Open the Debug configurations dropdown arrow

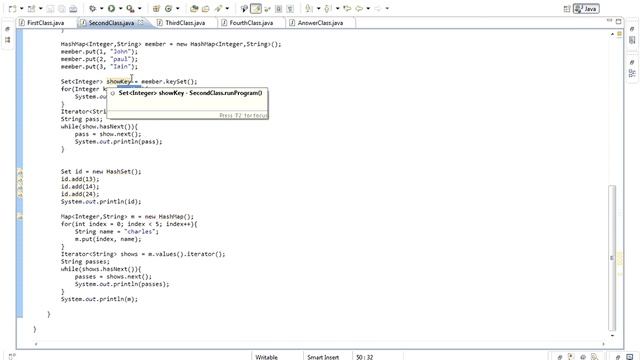pos(102,9)
